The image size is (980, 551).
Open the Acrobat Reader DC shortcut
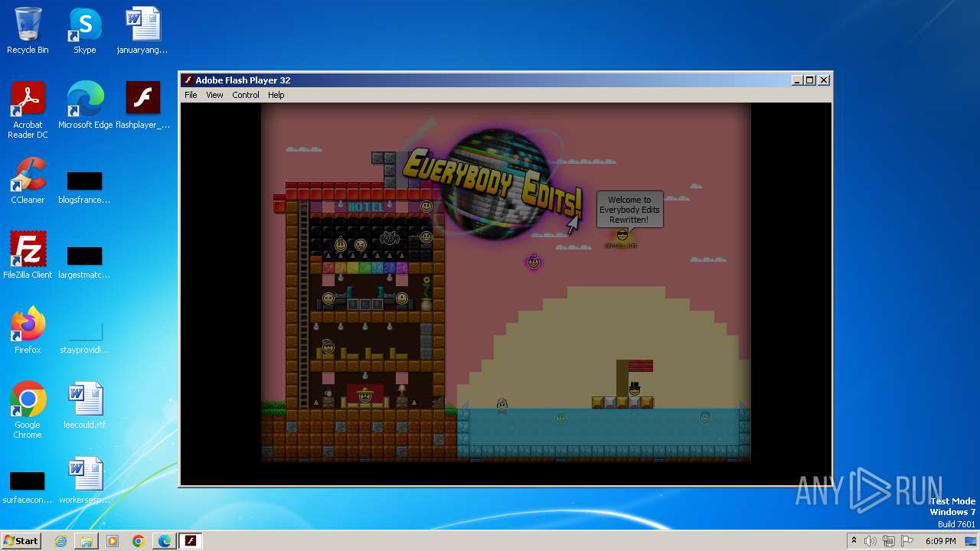(x=28, y=110)
